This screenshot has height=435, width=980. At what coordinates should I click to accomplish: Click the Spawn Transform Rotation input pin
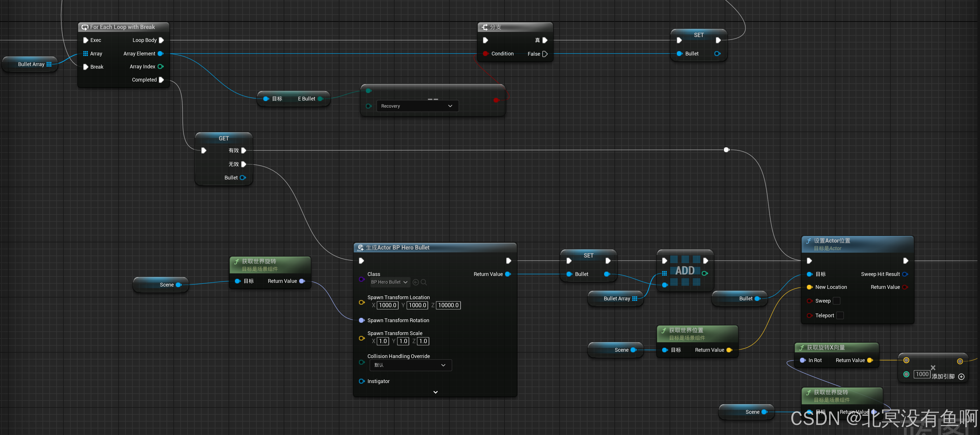pos(362,320)
